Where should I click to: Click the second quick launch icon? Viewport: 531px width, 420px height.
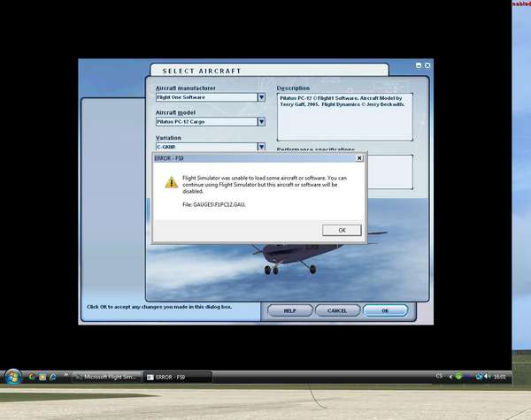point(42,377)
